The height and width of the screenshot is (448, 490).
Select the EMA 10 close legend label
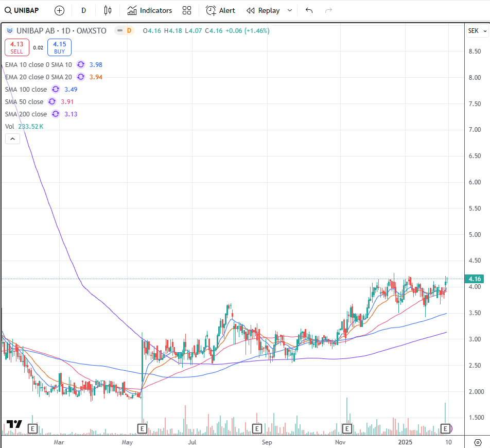tap(39, 64)
